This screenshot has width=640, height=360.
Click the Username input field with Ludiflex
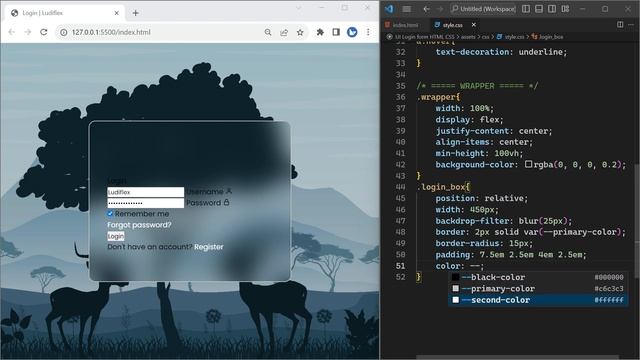tap(146, 192)
